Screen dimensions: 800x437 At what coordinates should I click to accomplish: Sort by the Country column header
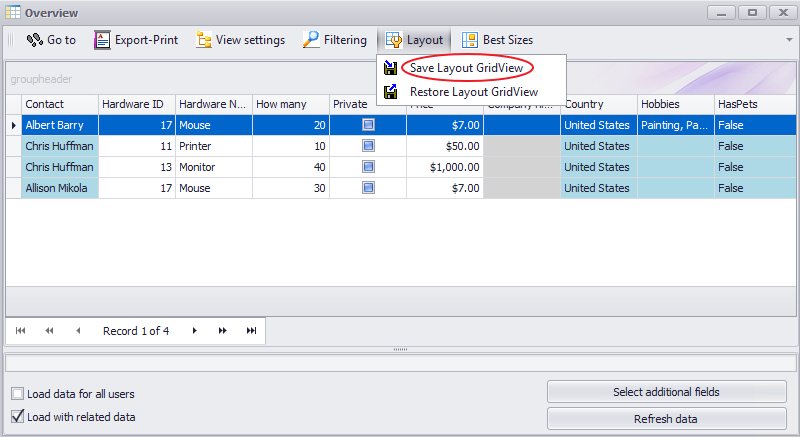[x=598, y=104]
